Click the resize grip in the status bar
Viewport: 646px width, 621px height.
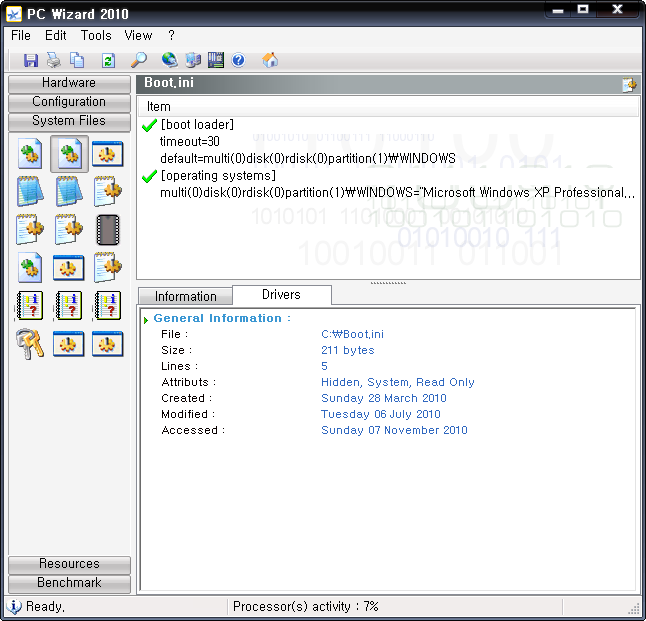point(634,609)
